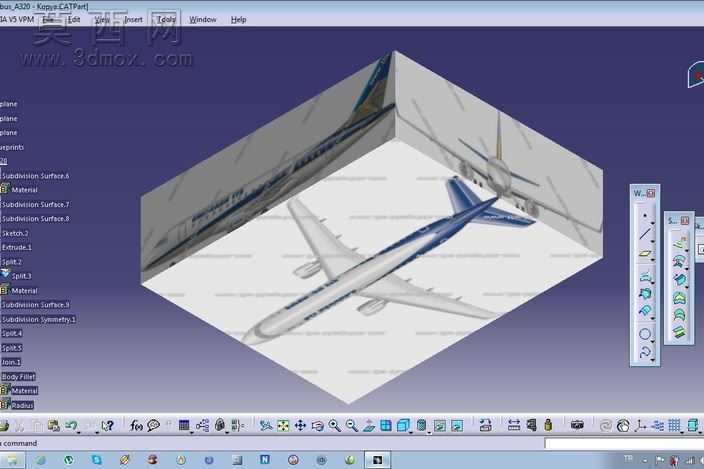Click the Fit All In icon
Viewport: 704px width, 469px height.
pos(283,425)
